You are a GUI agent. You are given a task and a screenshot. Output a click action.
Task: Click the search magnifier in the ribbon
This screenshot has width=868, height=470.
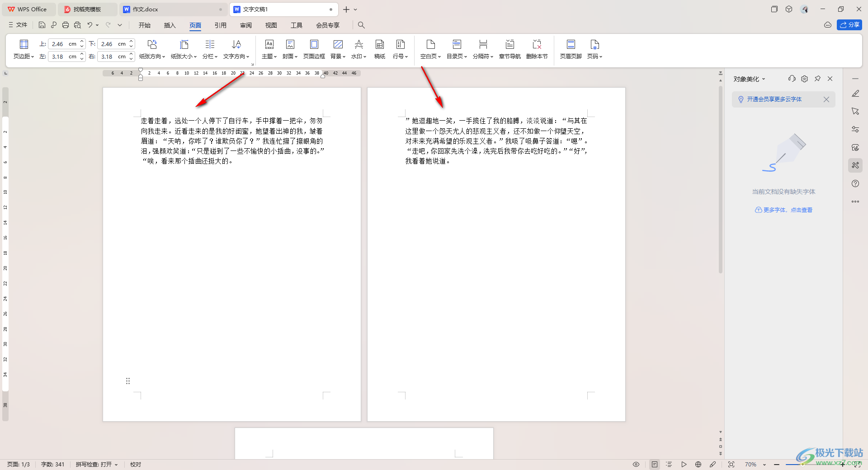[361, 25]
